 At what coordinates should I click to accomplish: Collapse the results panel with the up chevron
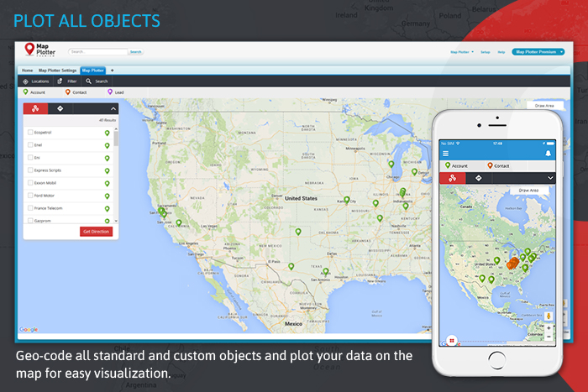[113, 108]
